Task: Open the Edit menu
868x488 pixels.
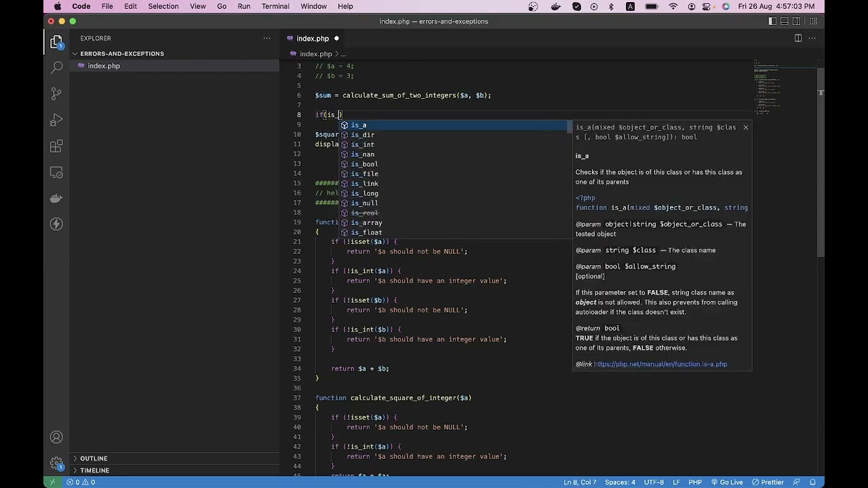Action: (x=130, y=6)
